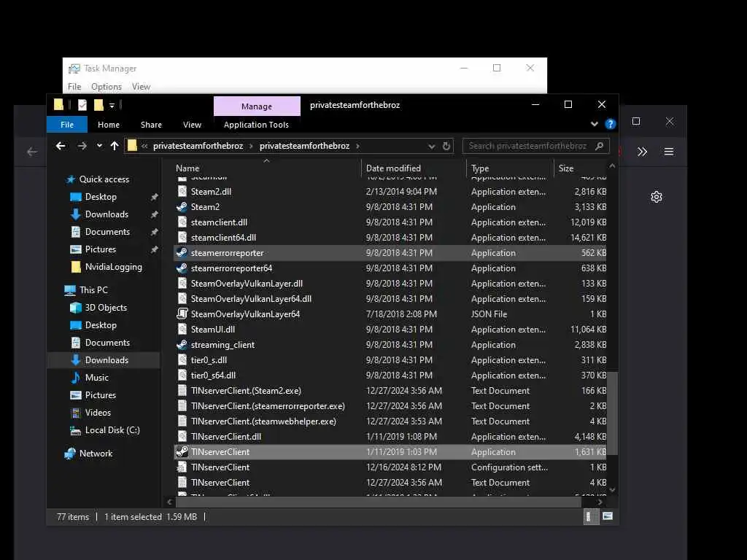This screenshot has width=747, height=560.
Task: Unpin Desktop from Quick access
Action: 155,197
